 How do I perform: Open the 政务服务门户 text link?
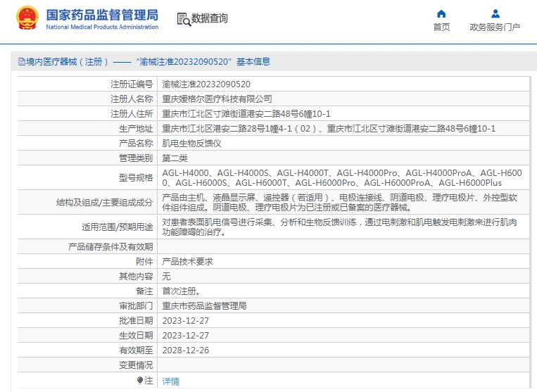(495, 27)
